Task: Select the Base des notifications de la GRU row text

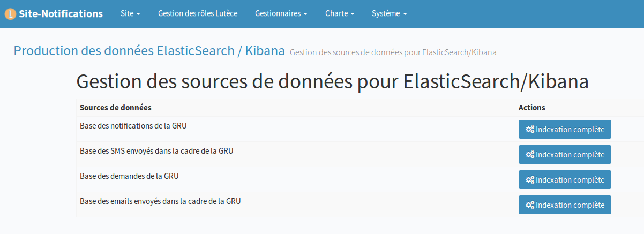Action: click(x=133, y=126)
